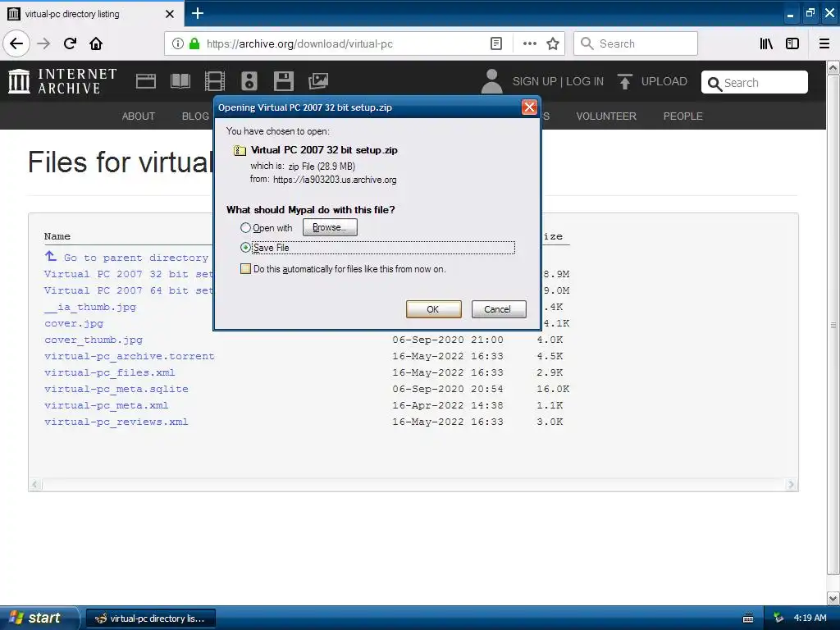Open the Library bookshelf icon
The height and width of the screenshot is (630, 840).
point(766,43)
